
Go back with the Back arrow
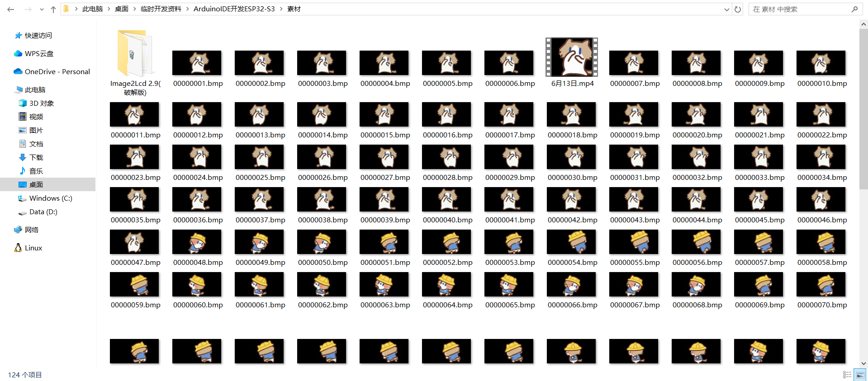(x=11, y=9)
